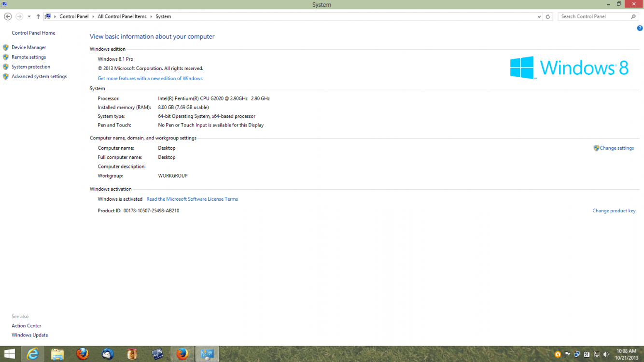Open the jar icon app on taskbar
Viewport: 644px width, 362px height.
(x=132, y=354)
